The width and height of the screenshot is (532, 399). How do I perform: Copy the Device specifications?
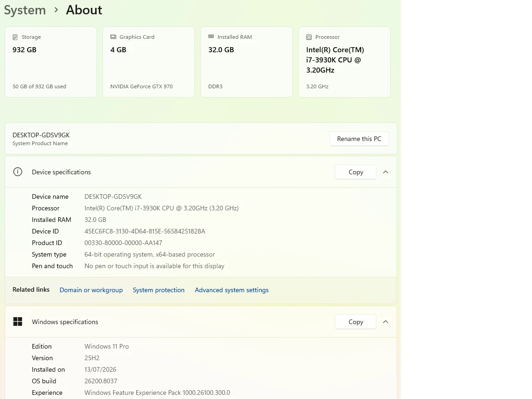click(356, 172)
